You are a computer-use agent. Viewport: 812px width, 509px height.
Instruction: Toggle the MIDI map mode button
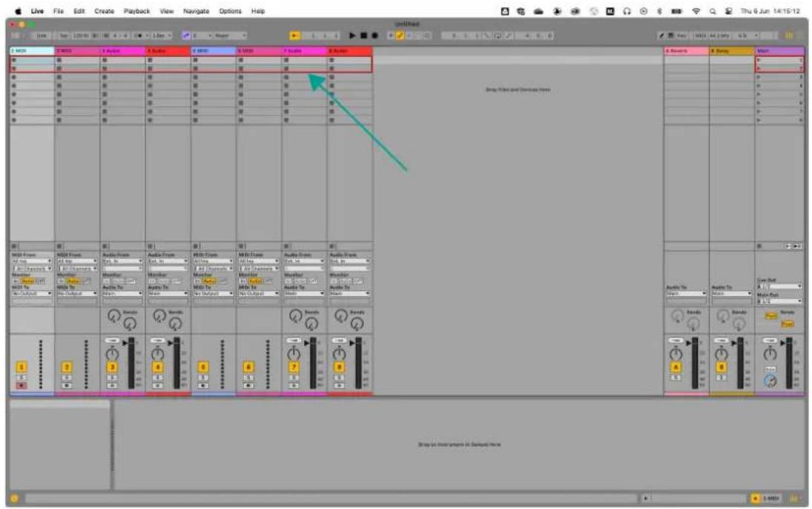tap(701, 36)
